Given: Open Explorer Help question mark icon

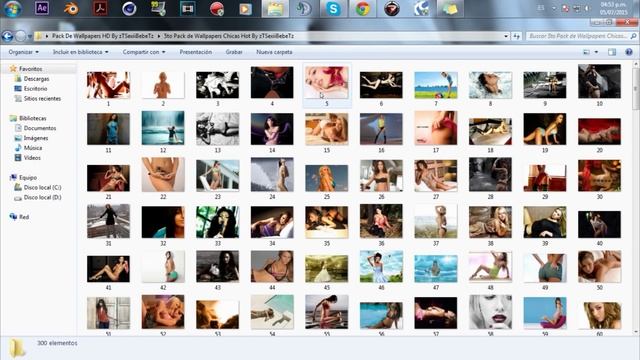Looking at the screenshot, I should tap(629, 52).
